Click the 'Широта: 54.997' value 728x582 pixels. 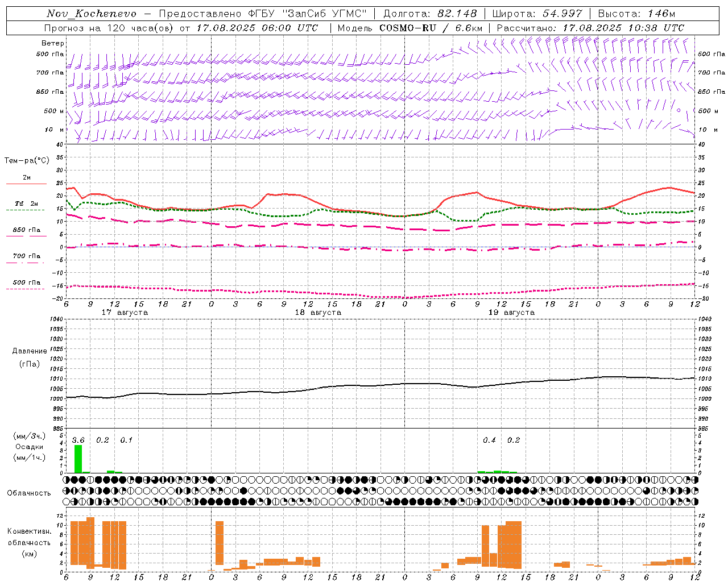click(537, 14)
